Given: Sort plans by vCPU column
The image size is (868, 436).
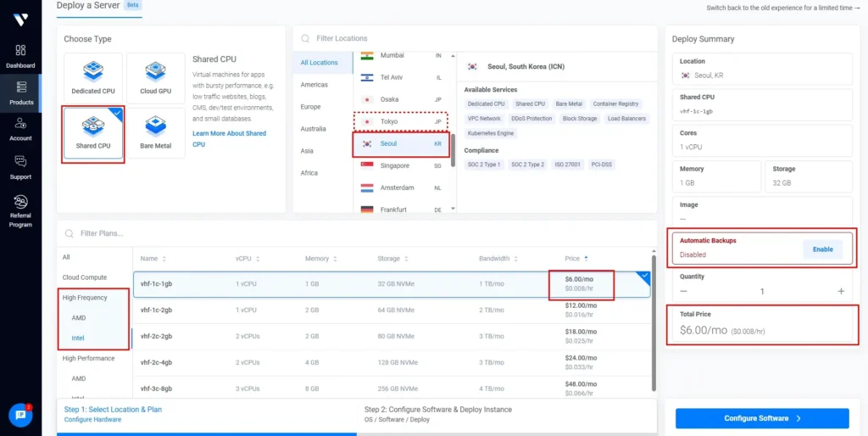Looking at the screenshot, I should click(x=248, y=259).
